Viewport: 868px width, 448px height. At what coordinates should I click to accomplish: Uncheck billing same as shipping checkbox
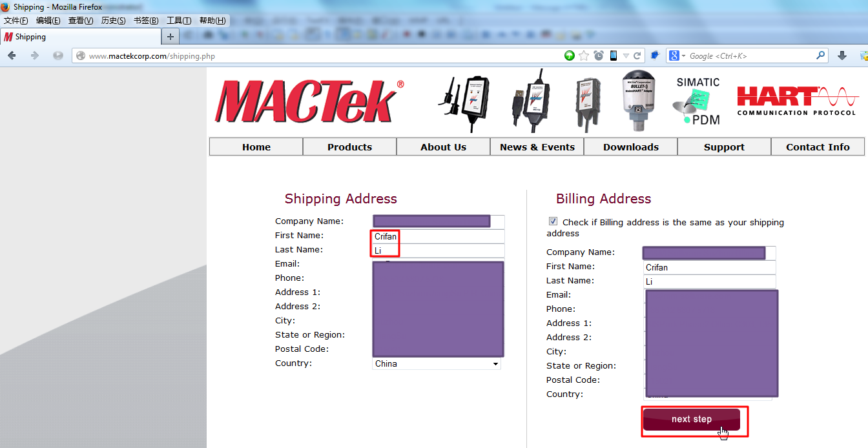553,221
